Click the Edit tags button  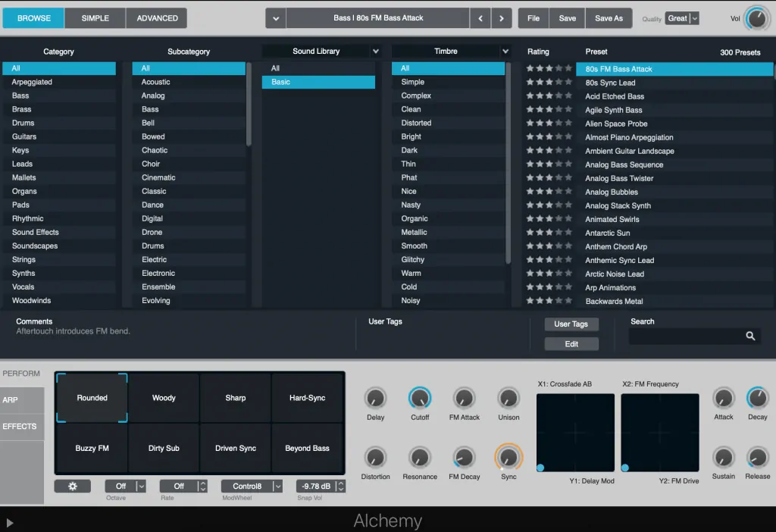click(571, 344)
